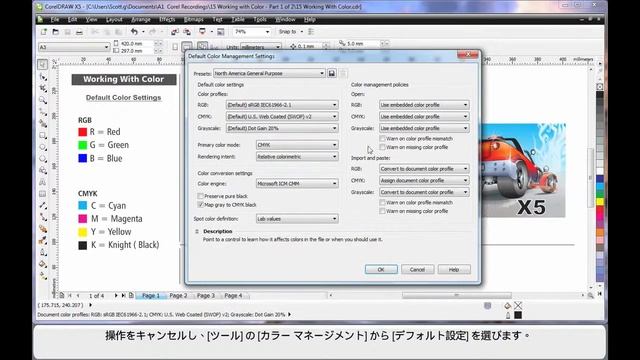Select the Shape tool in the toolbox
The image size is (640, 360).
pyautogui.click(x=43, y=76)
